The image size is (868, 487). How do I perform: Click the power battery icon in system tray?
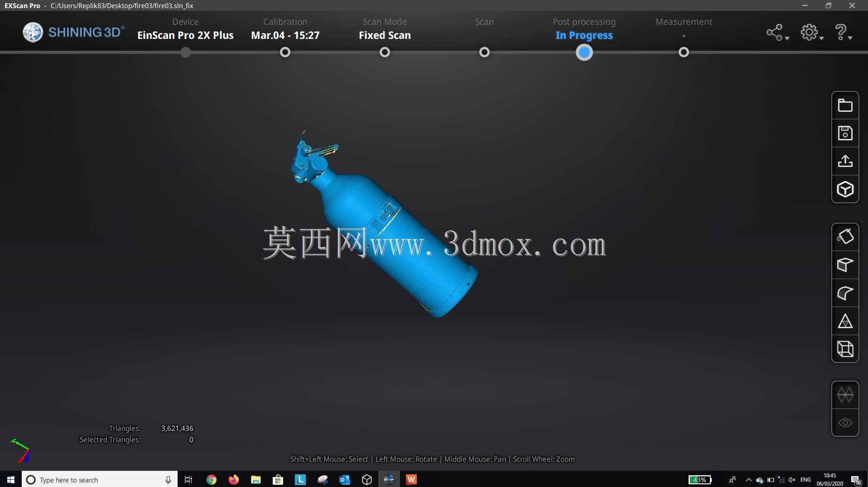(771, 480)
